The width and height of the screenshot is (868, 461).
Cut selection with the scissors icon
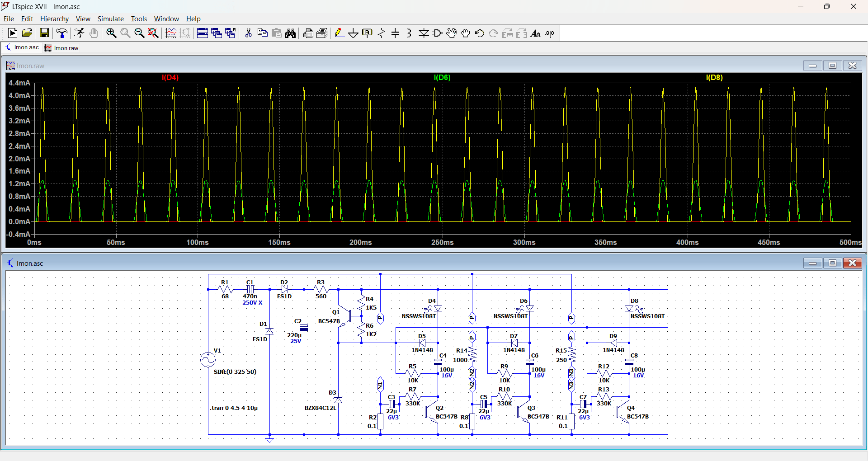pyautogui.click(x=248, y=33)
